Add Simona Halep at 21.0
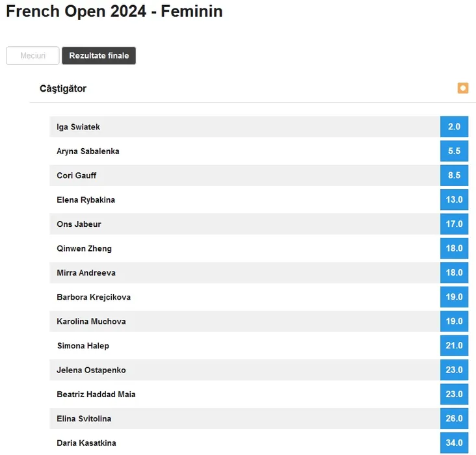The height and width of the screenshot is (455, 476). tap(454, 346)
